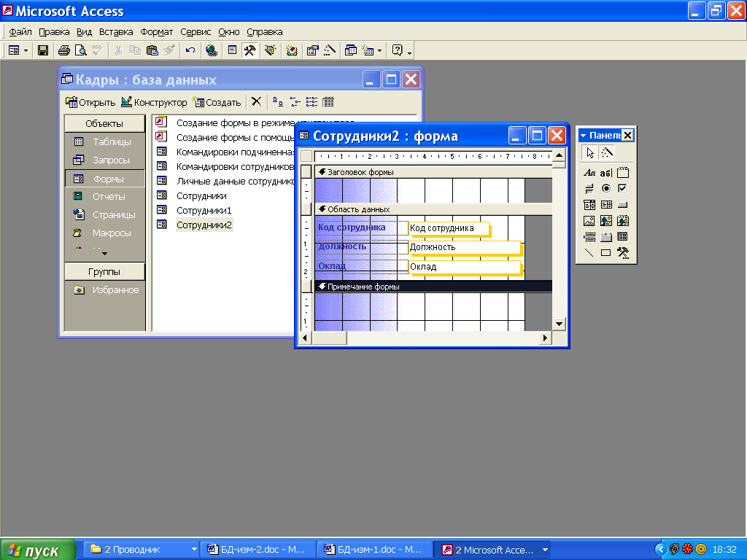Select the Option Button tool in the toolbox
Screen dimensions: 747x560
pos(606,189)
